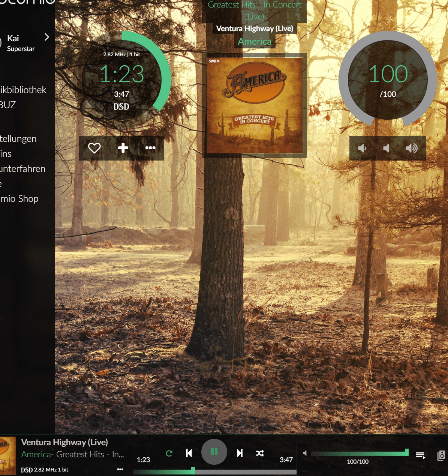This screenshot has height=476, width=448.
Task: Click the small album thumbnail in bottom bar
Action: tap(8, 455)
